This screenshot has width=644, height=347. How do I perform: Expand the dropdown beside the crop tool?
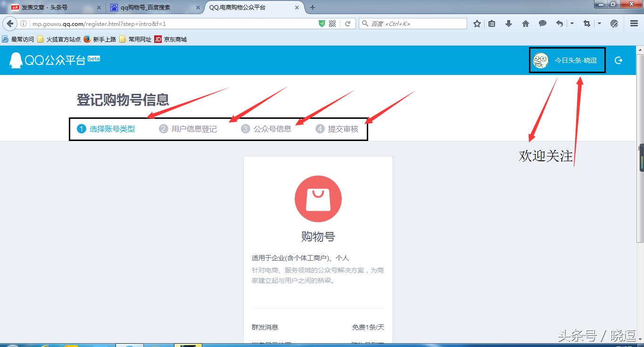coord(599,23)
